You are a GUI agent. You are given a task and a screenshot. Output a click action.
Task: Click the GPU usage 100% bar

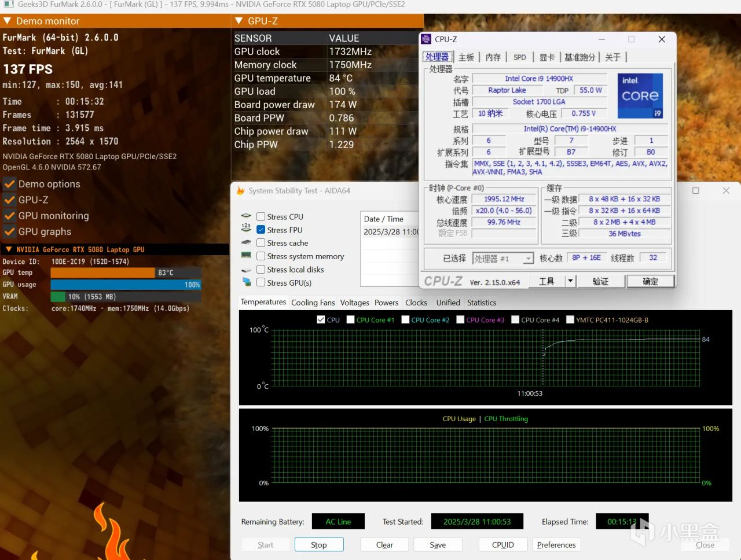[x=126, y=285]
